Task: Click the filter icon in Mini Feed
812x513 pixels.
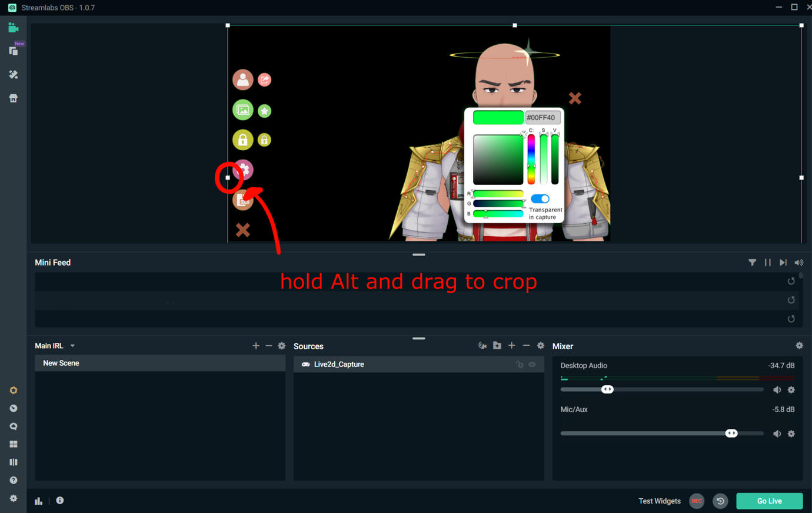Action: pyautogui.click(x=752, y=263)
